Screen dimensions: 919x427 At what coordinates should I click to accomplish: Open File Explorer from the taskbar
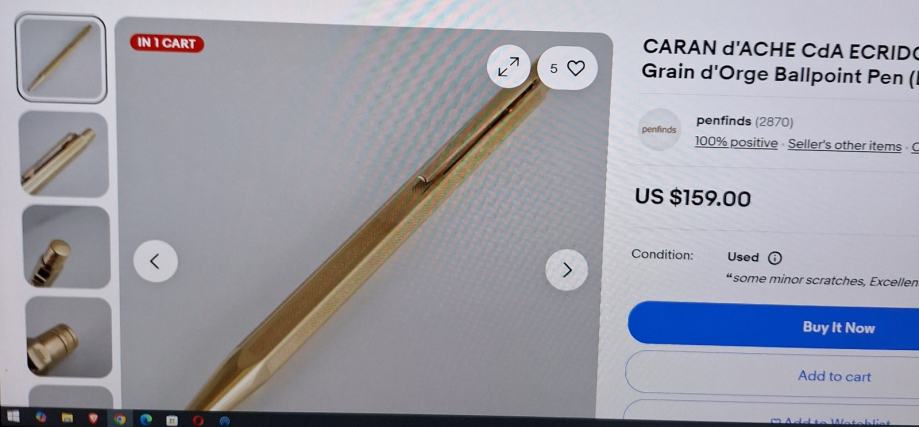(67, 418)
